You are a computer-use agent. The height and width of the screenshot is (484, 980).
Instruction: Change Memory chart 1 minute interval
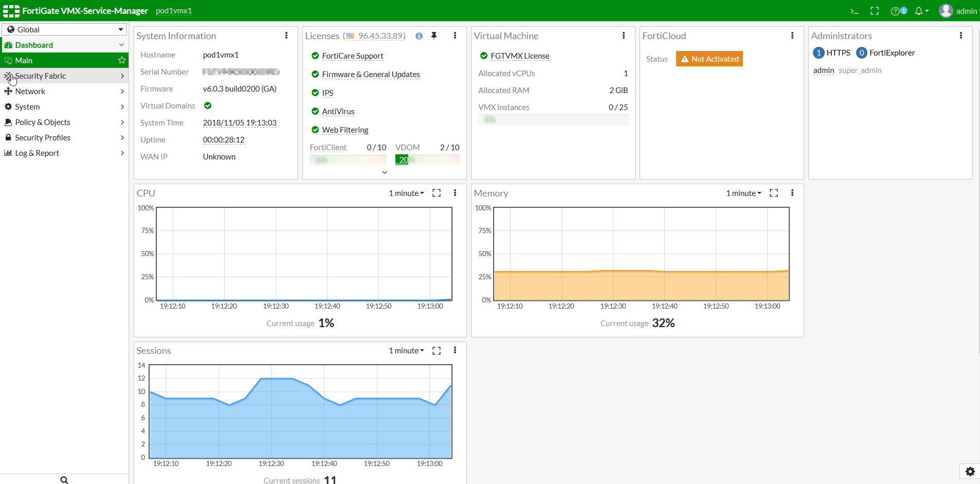click(x=744, y=193)
